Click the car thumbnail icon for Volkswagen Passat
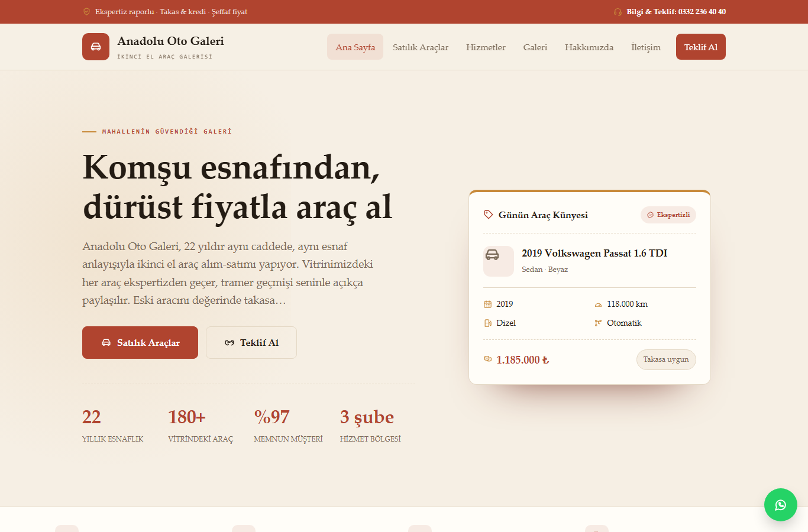This screenshot has width=808, height=532. tap(499, 261)
